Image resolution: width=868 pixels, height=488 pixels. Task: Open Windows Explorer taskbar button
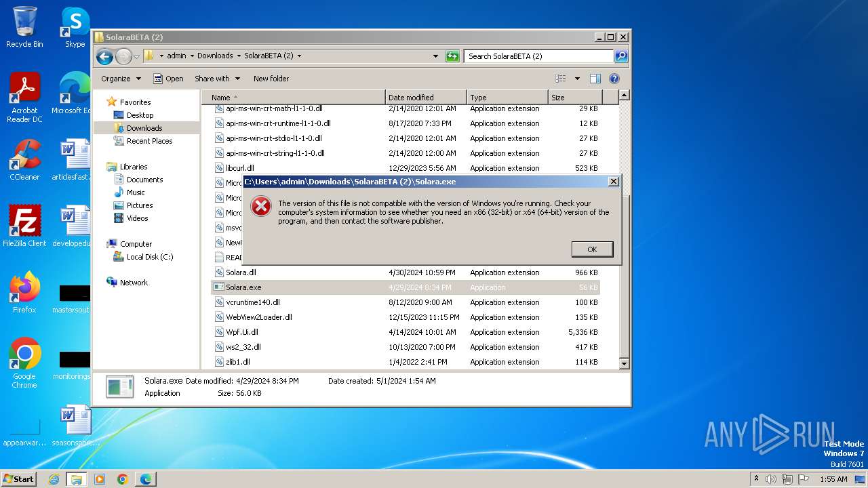(77, 479)
